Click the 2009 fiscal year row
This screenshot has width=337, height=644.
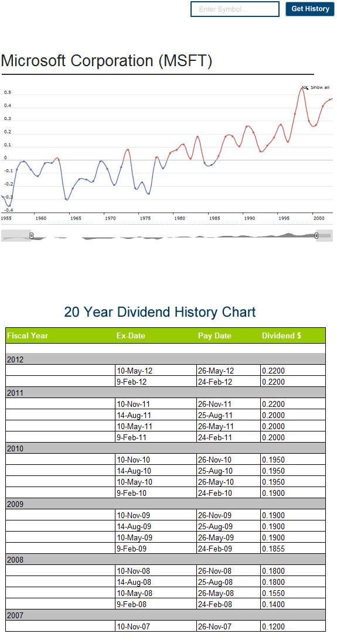(166, 504)
